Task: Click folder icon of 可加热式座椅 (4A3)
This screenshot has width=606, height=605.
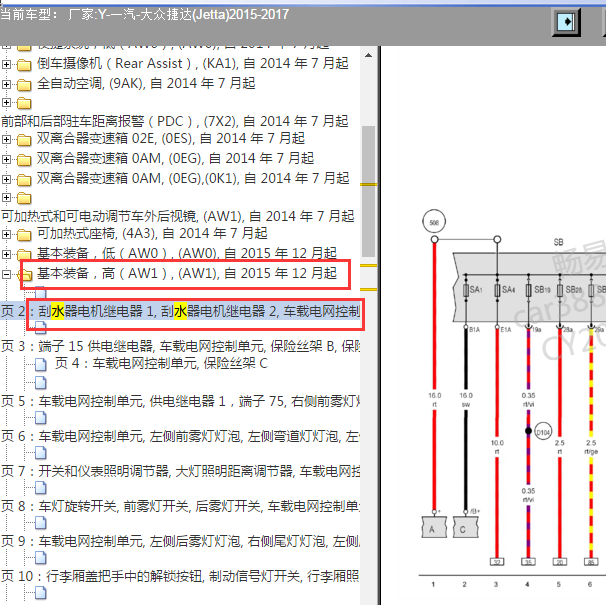Action: pyautogui.click(x=24, y=235)
